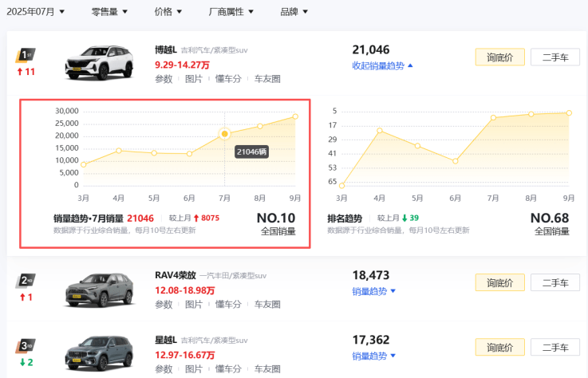Click 6月 data point on ranking chart

(x=456, y=161)
